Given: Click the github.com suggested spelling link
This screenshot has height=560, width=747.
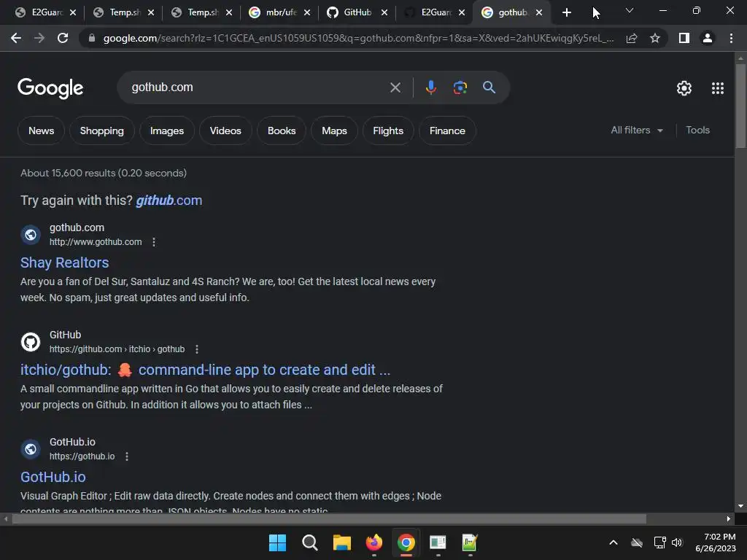Looking at the screenshot, I should click(169, 201).
